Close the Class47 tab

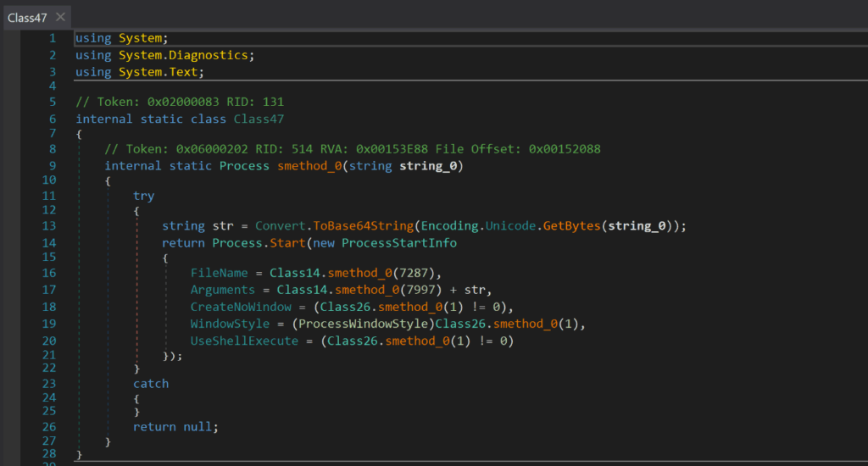pos(60,17)
